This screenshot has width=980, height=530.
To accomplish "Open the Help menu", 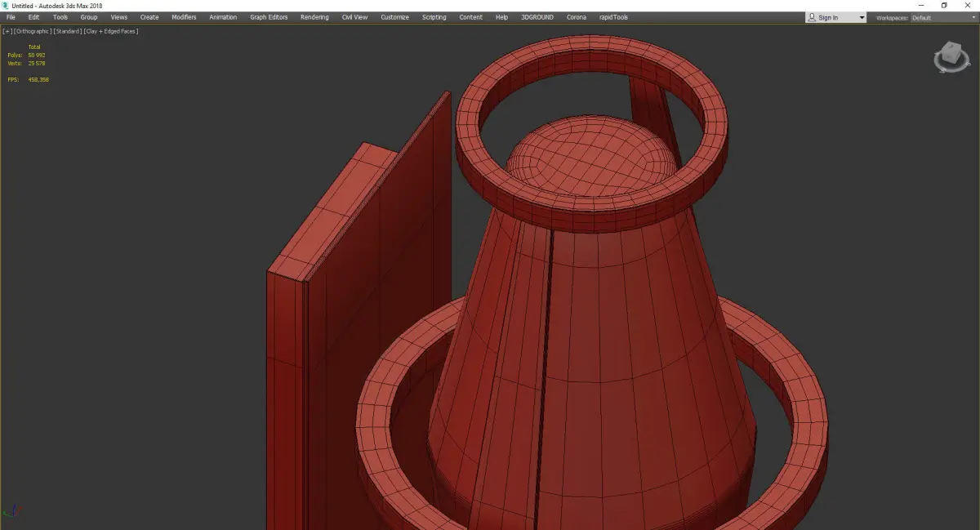I will tap(501, 17).
